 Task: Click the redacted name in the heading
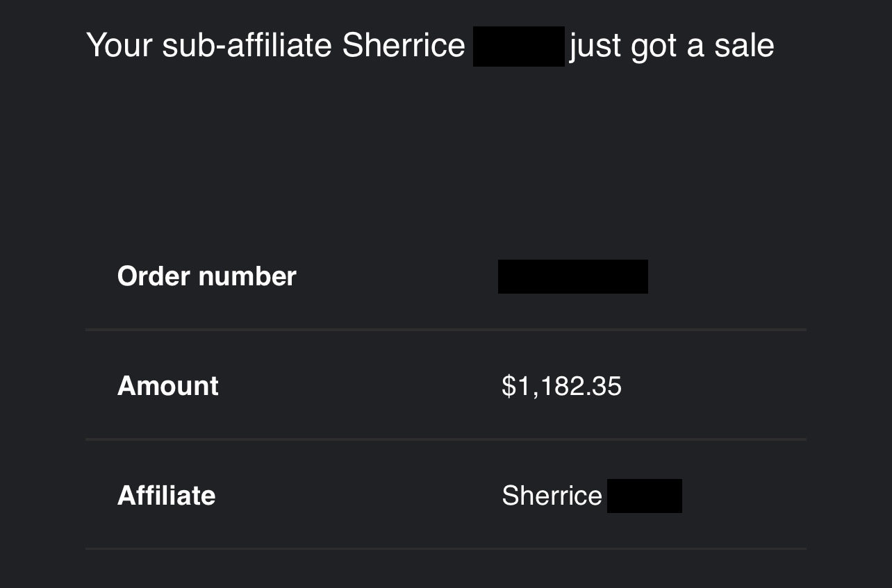click(x=518, y=46)
